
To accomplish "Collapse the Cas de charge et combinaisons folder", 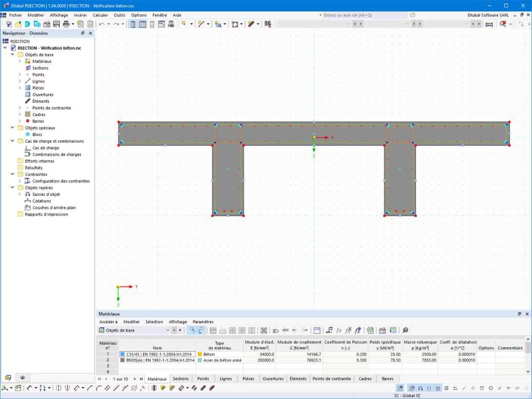I will (13, 141).
